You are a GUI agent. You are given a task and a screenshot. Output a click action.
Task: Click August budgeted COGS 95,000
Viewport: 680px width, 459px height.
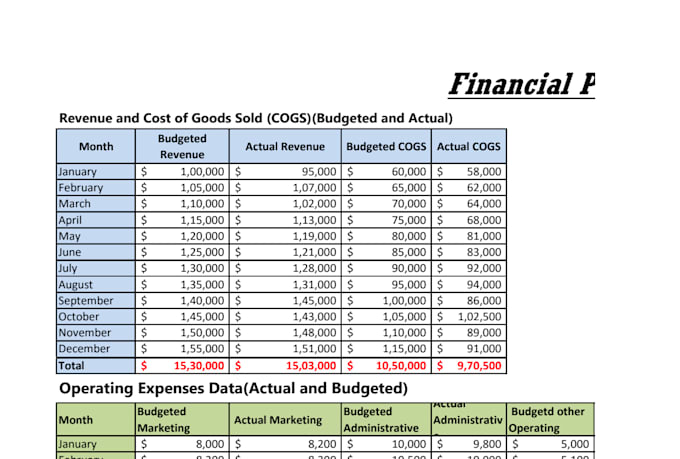386,285
